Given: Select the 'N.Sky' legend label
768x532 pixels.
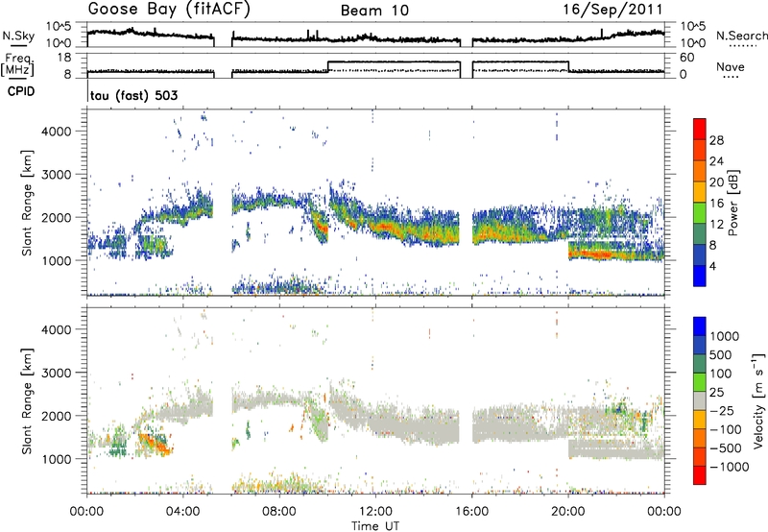Looking at the screenshot, I should click(18, 36).
